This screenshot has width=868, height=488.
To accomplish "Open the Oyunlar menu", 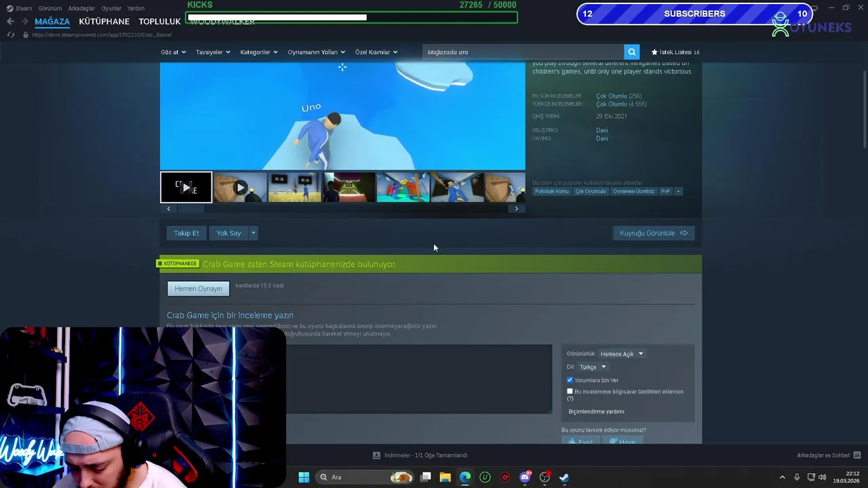I will (111, 8).
